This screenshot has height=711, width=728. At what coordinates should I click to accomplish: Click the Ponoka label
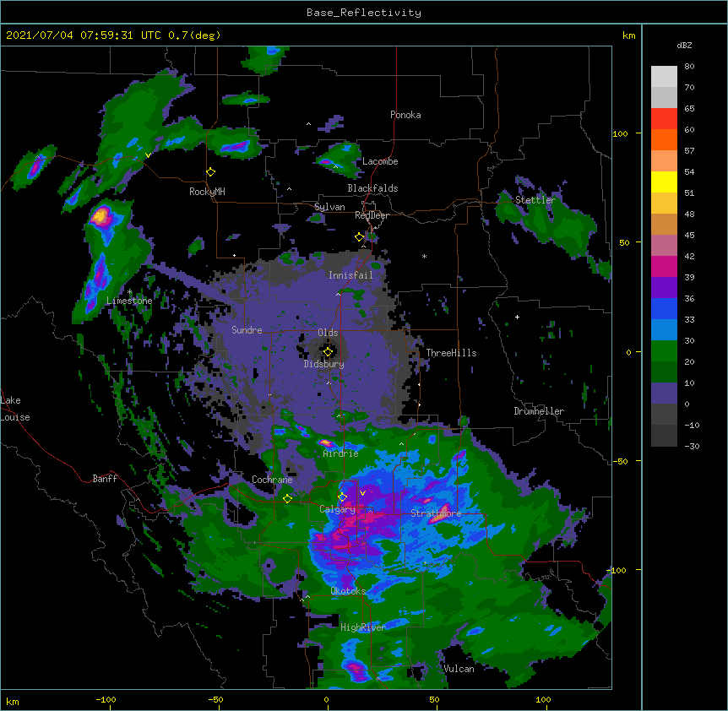point(405,115)
